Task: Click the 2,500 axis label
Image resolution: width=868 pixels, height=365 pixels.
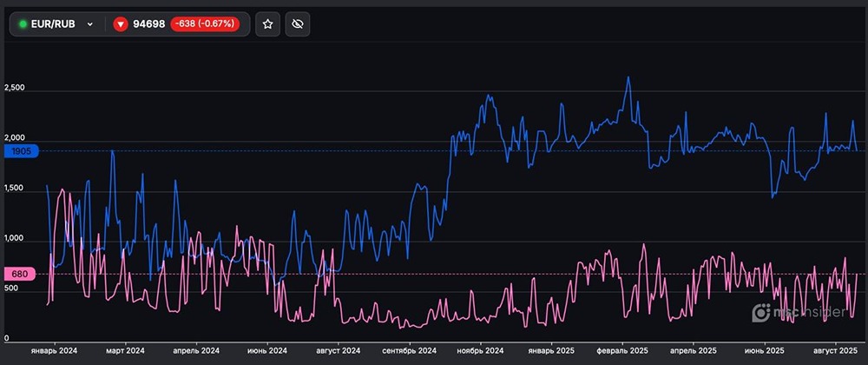Action: tap(14, 88)
